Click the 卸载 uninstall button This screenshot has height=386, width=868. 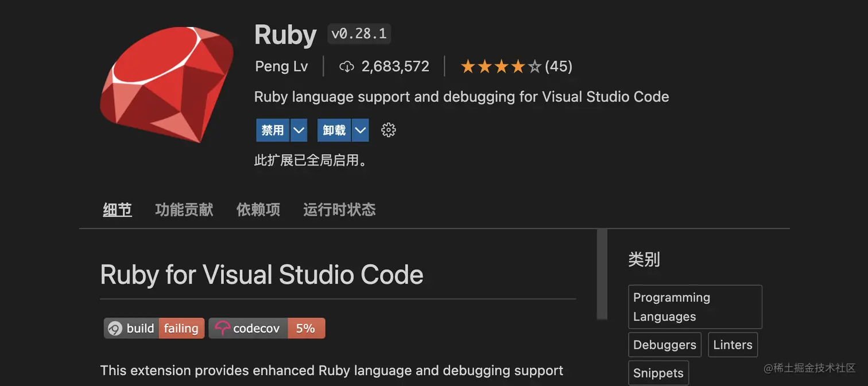pos(334,130)
